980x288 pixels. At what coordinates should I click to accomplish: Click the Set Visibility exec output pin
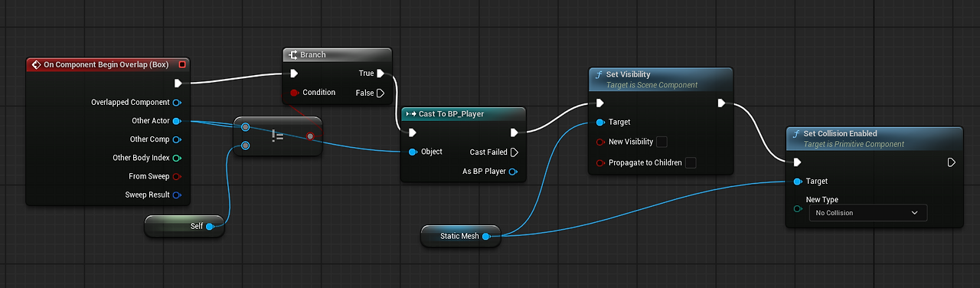tap(722, 103)
